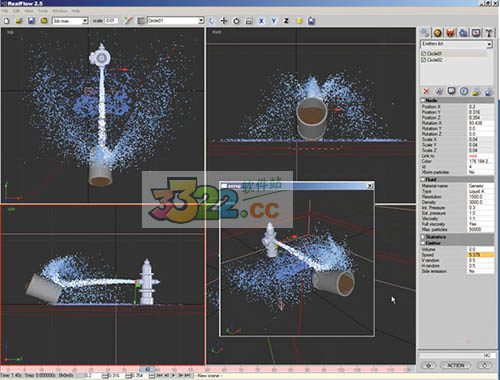Switch to the gold sphere panel tab

[x=438, y=33]
